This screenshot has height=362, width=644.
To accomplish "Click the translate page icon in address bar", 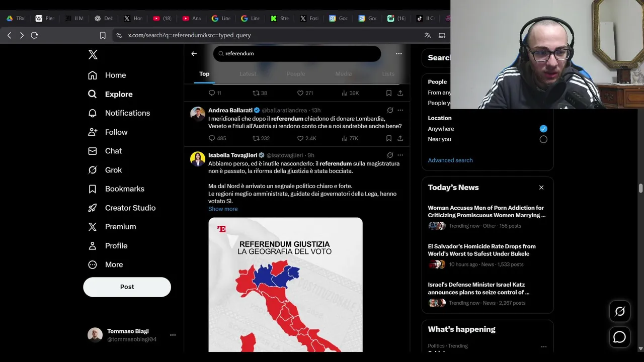I will click(428, 35).
